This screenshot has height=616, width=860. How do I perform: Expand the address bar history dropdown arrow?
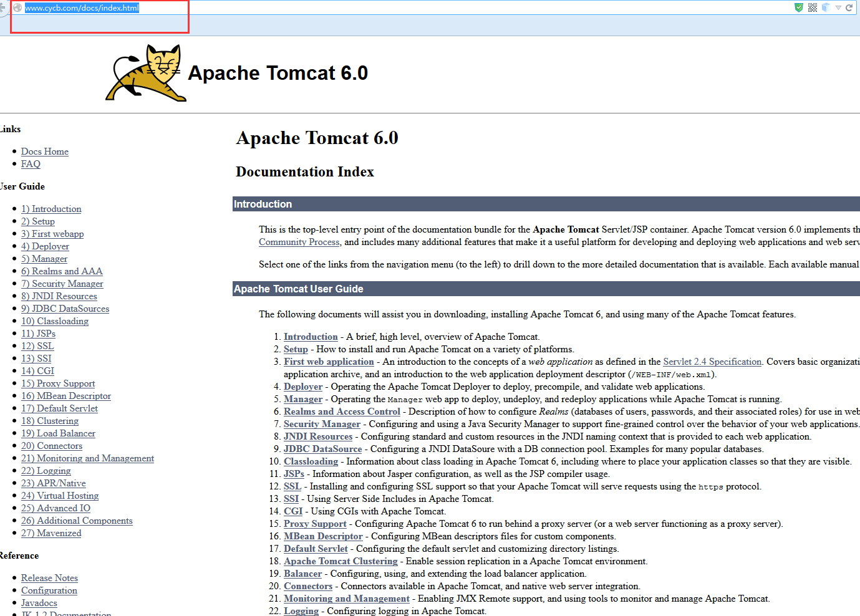(839, 7)
